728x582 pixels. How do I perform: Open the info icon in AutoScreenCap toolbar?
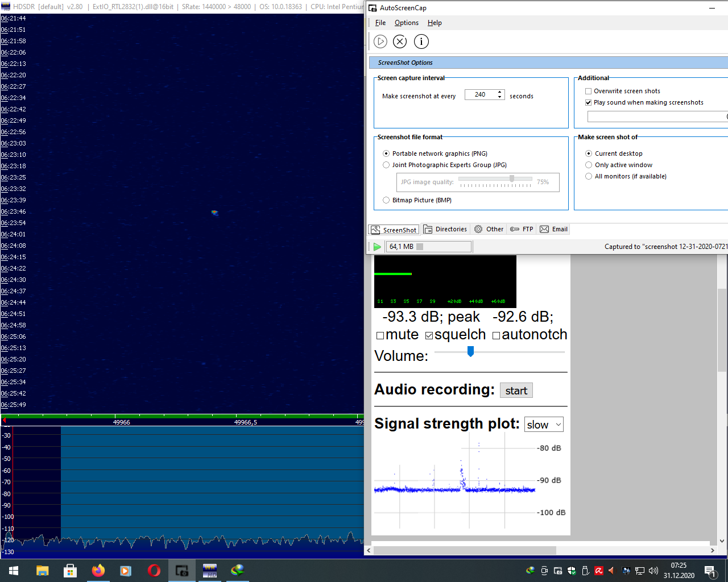(x=421, y=41)
